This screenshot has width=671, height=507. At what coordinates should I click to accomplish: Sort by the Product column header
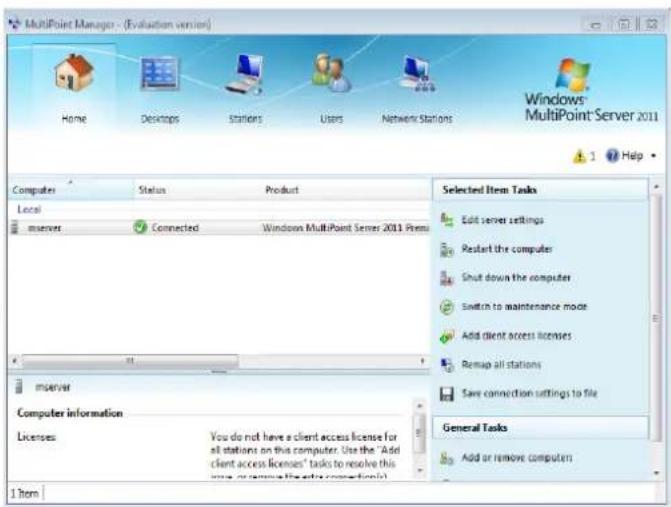coord(346,190)
